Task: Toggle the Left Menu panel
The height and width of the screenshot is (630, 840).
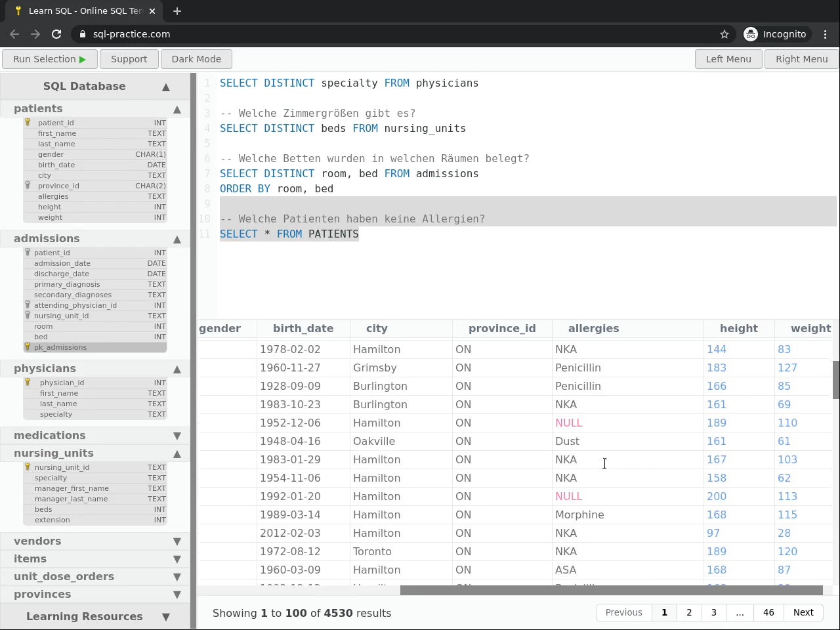Action: pos(728,59)
